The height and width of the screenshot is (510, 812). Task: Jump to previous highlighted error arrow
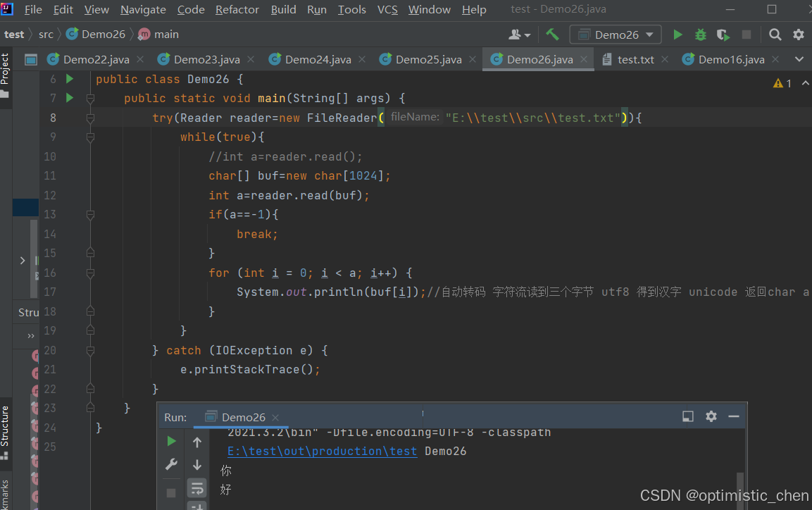click(x=805, y=83)
